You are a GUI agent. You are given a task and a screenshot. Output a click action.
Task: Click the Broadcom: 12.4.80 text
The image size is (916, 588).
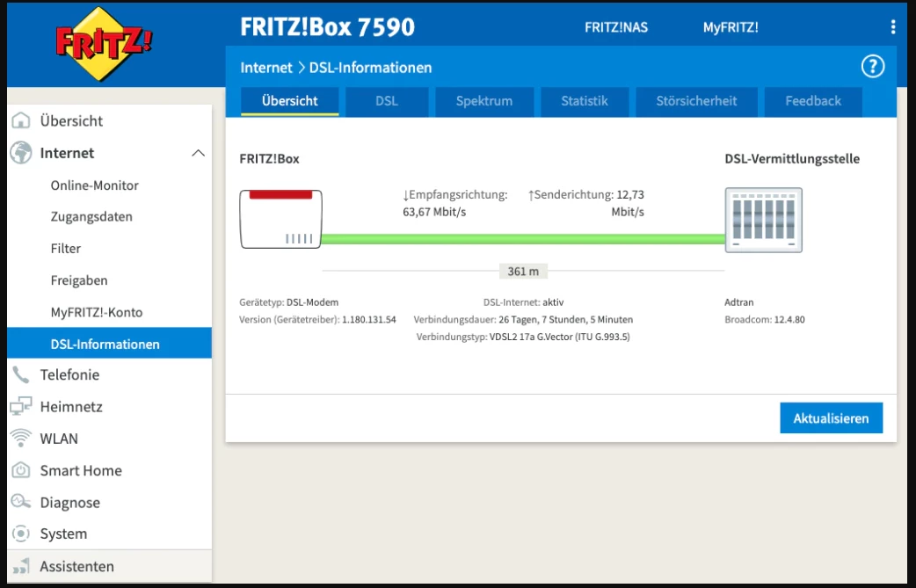(x=765, y=320)
